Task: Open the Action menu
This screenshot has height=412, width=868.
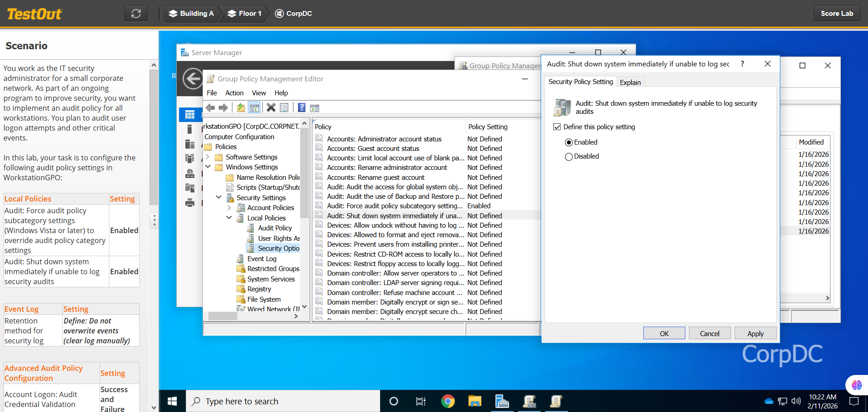Action: 234,93
